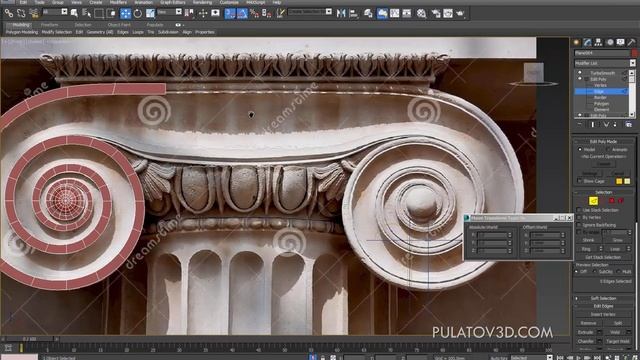Image resolution: width=640 pixels, height=360 pixels.
Task: Click the object color swatch beside Plane004
Action: pyautogui.click(x=634, y=53)
